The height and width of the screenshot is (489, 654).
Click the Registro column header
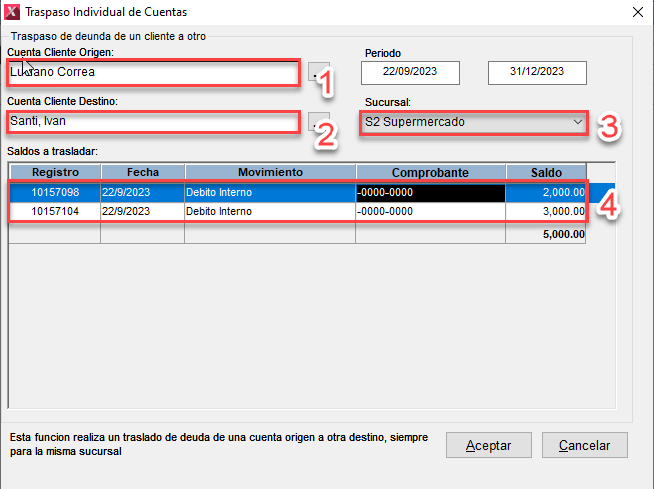coord(55,172)
